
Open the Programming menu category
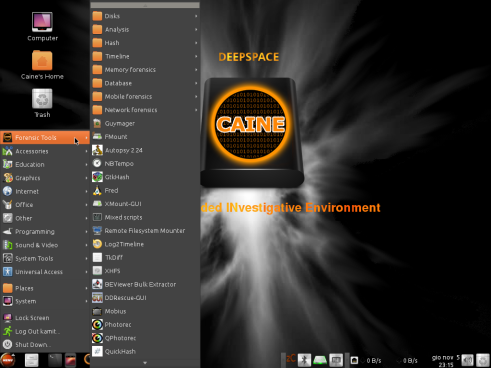coord(45,232)
